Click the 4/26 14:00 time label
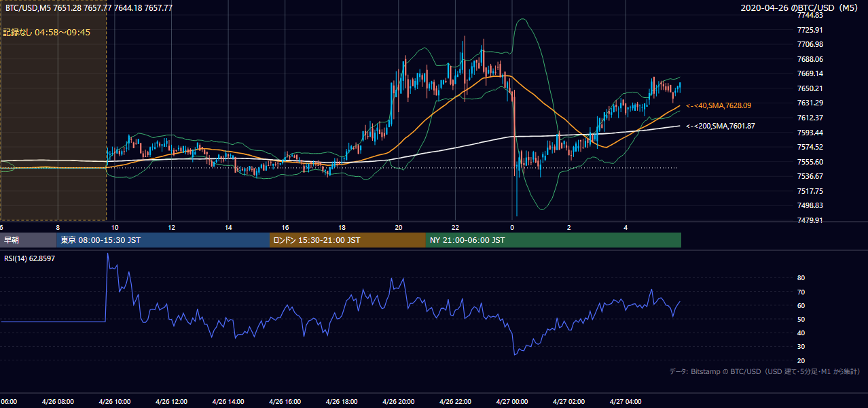The height and width of the screenshot is (408, 868). pyautogui.click(x=228, y=402)
